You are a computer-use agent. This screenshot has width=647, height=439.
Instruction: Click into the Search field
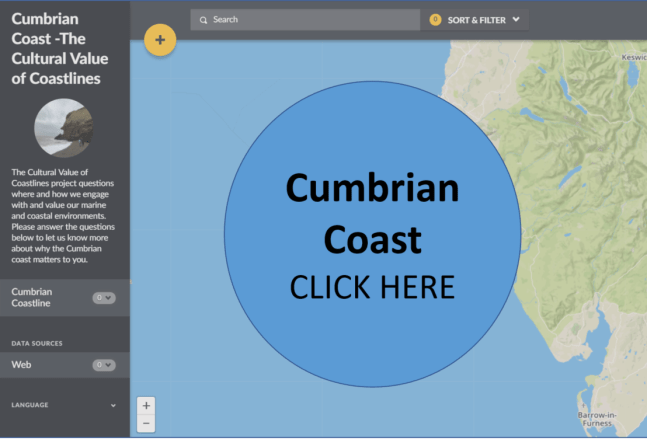click(x=310, y=20)
